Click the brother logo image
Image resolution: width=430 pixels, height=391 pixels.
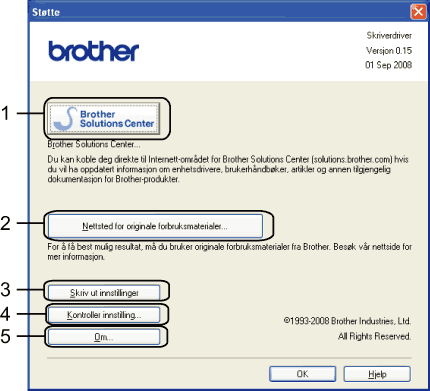pyautogui.click(x=94, y=51)
